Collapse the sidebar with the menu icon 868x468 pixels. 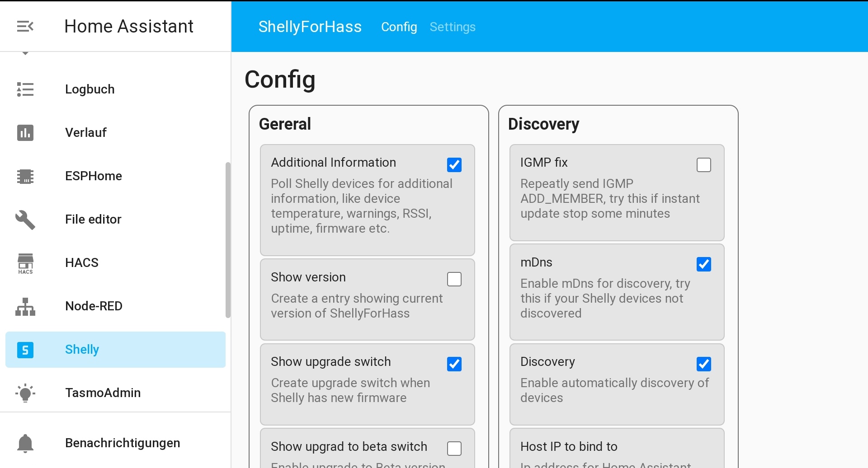click(x=25, y=27)
